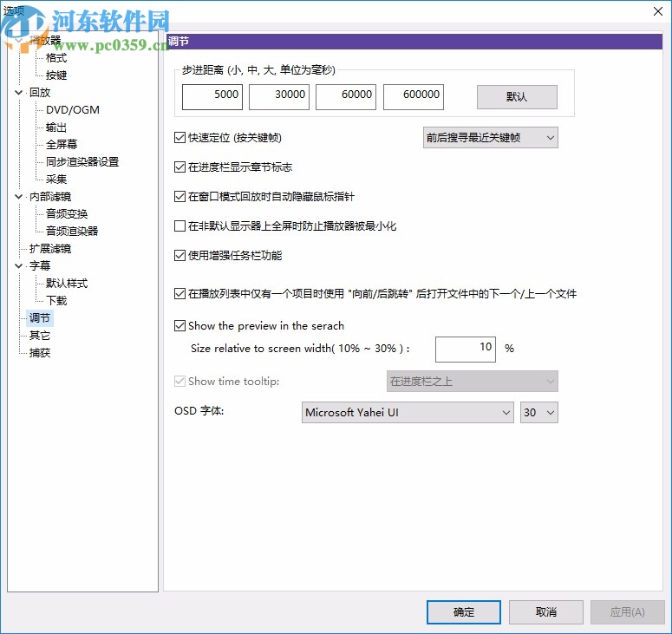Screen dimensions: 672x634
Task: Open the OSD font size 30 dropdown
Action: point(539,412)
